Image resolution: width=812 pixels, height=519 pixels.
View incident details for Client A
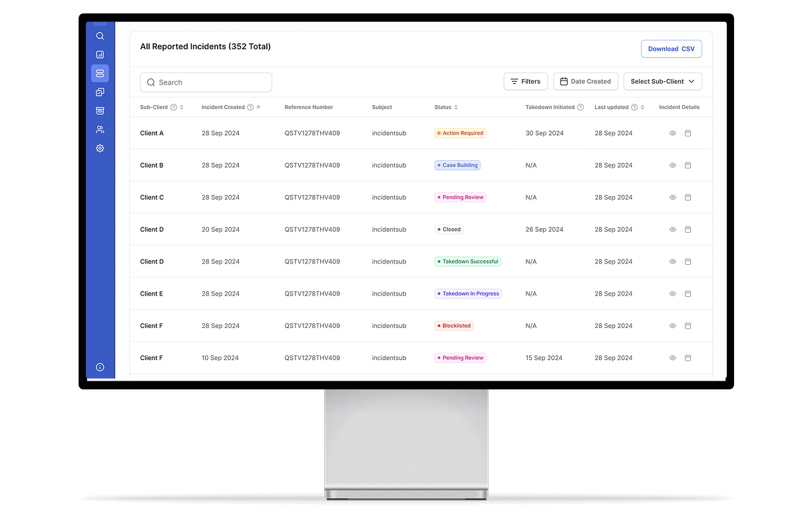(x=672, y=133)
